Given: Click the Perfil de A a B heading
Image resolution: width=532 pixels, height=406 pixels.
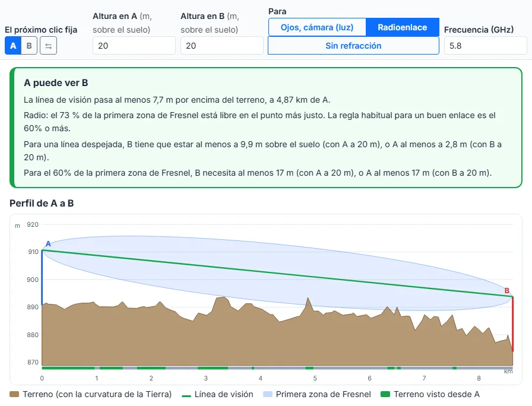Looking at the screenshot, I should coord(42,203).
